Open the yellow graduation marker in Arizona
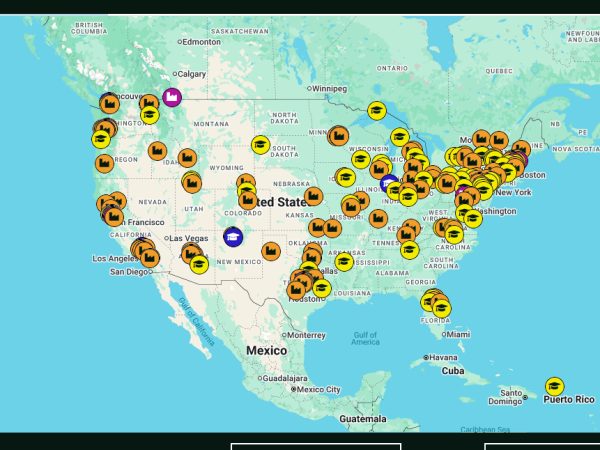 (199, 264)
